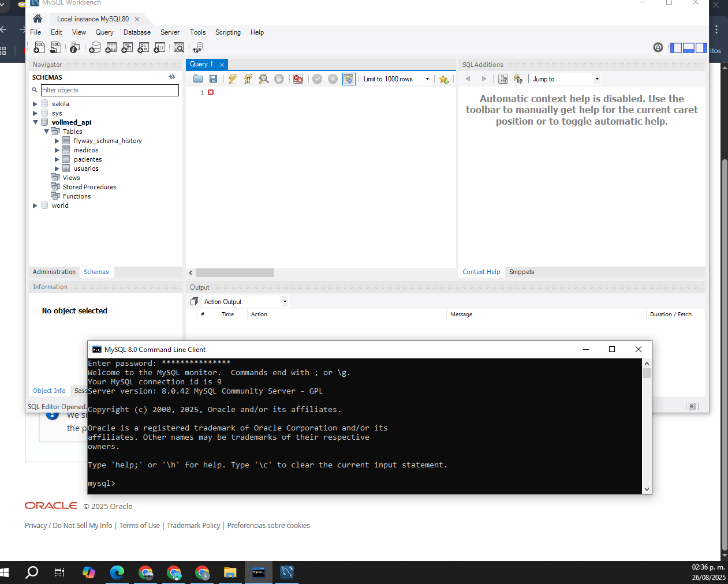Open Preferencias sobre cookies link
This screenshot has height=584, width=728.
point(268,526)
